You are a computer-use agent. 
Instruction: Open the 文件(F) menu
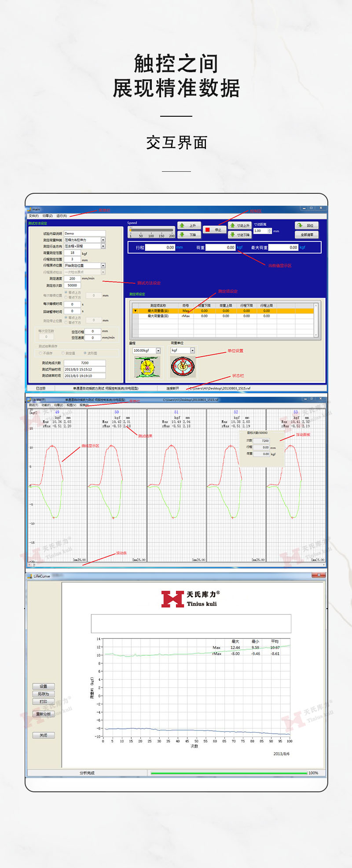(33, 216)
